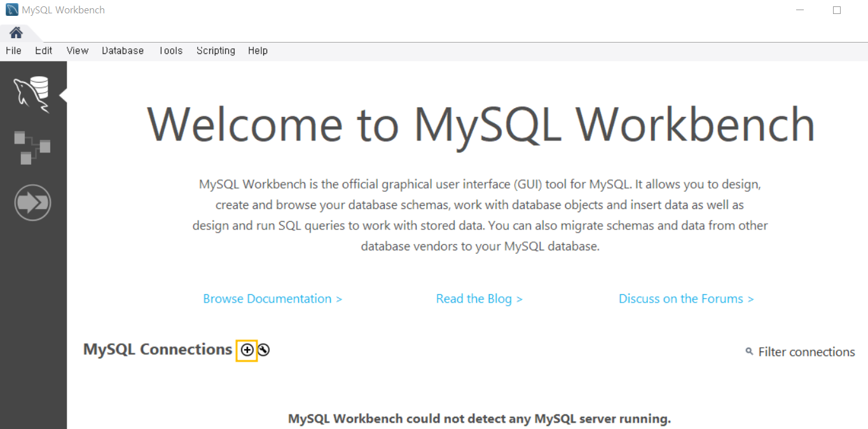Follow the Read the Blog link
Screen dimensions: 868x429
pyautogui.click(x=479, y=299)
